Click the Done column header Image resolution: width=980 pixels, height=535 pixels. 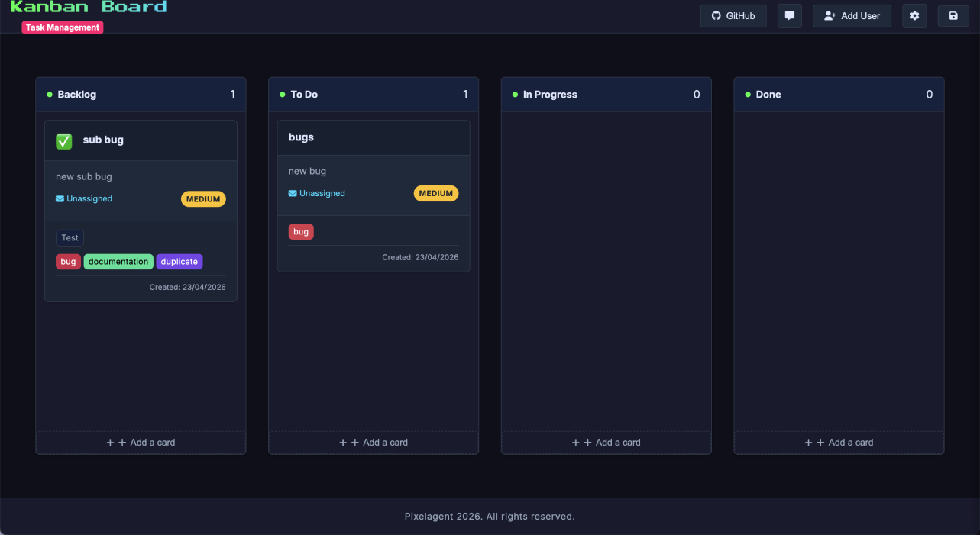(x=839, y=95)
